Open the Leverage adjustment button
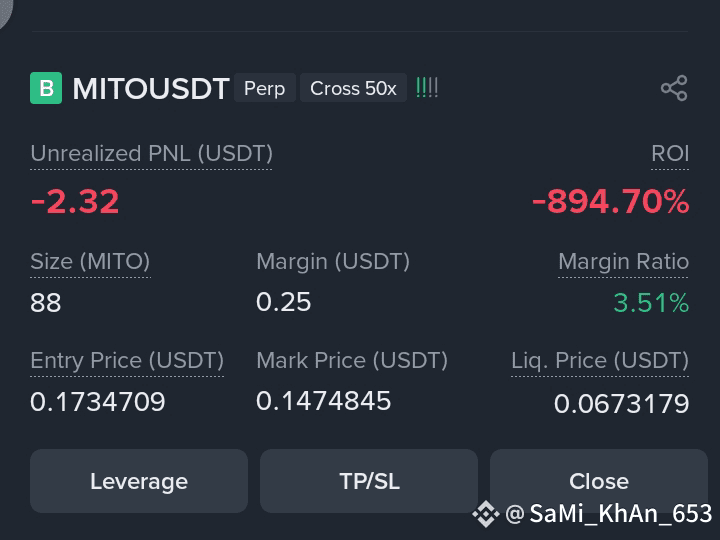This screenshot has width=720, height=540. tap(139, 481)
